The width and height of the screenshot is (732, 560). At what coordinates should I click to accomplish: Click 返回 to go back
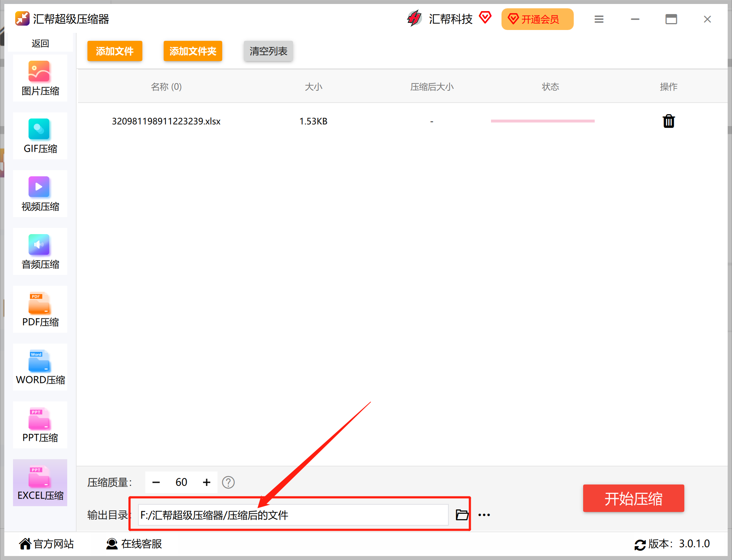tap(40, 43)
